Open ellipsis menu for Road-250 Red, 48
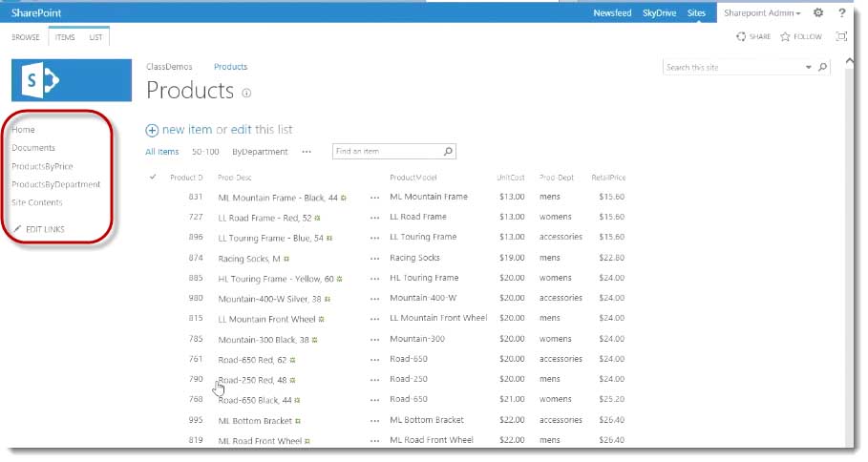 point(374,380)
